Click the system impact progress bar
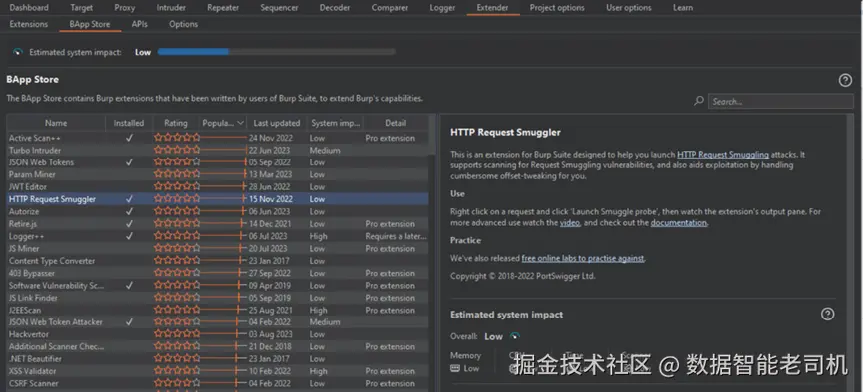This screenshot has width=863, height=392. pos(276,52)
